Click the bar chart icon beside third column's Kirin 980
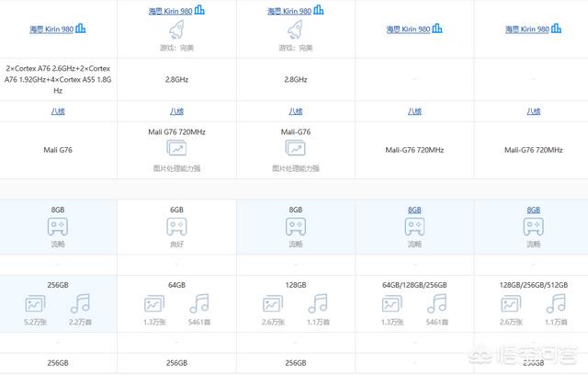588x375 pixels. [x=319, y=10]
